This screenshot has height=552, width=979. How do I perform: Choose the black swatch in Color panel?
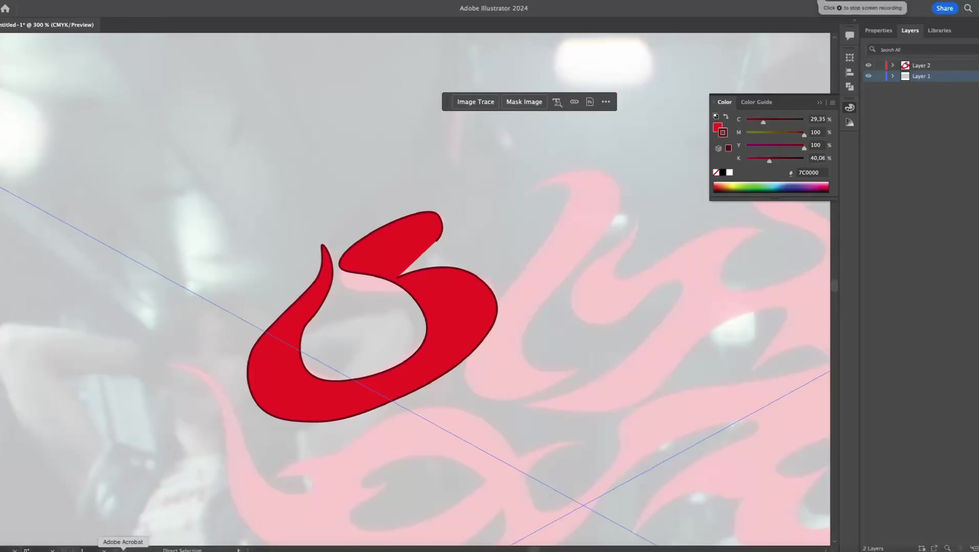coord(722,172)
